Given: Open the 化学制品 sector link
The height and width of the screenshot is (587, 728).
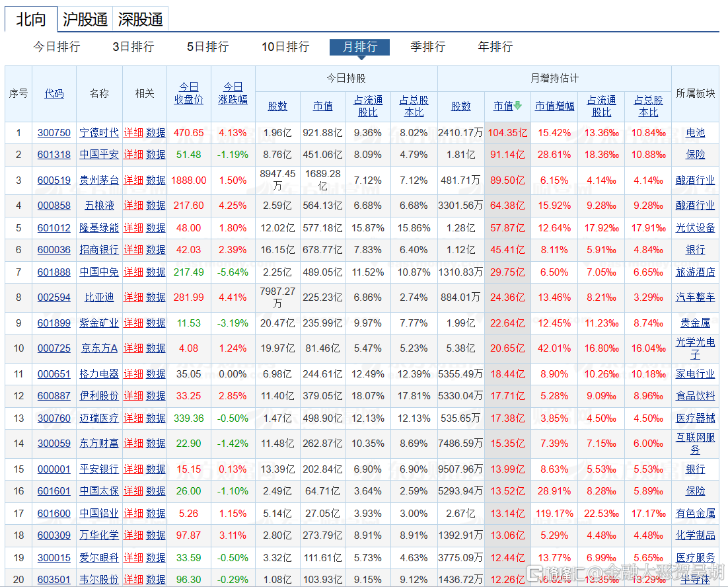Looking at the screenshot, I should coord(696,535).
